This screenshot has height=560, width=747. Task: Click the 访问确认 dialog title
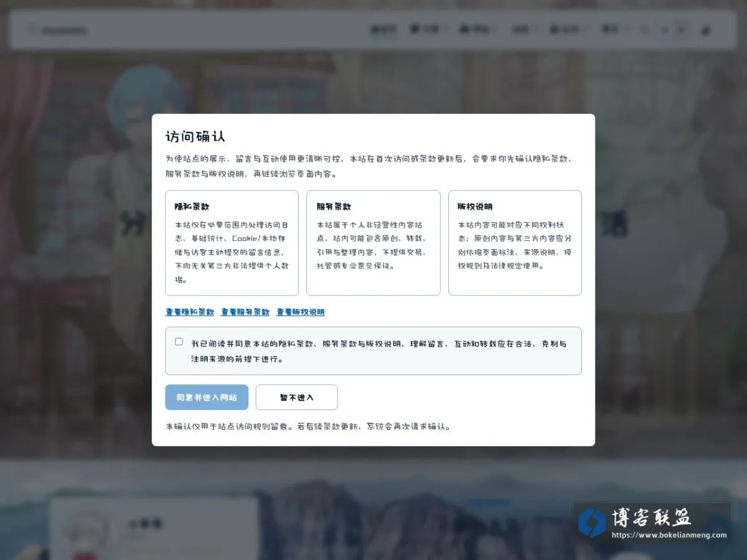[x=195, y=137]
